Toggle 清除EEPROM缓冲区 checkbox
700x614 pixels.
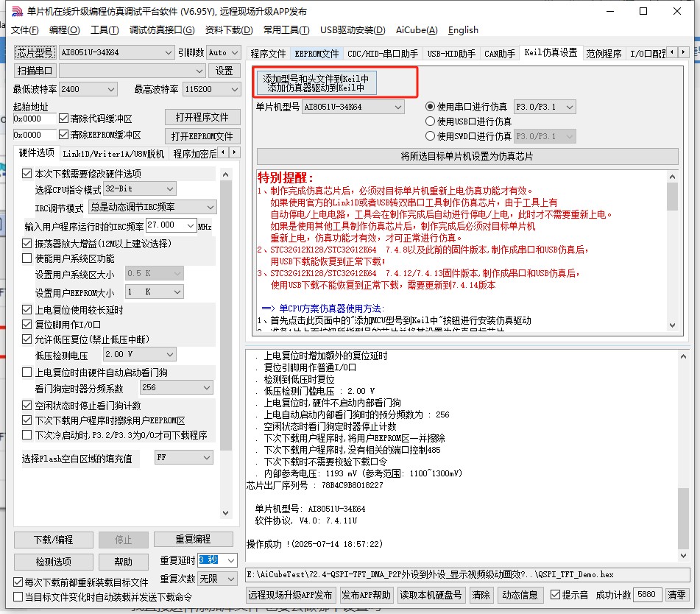(63, 135)
